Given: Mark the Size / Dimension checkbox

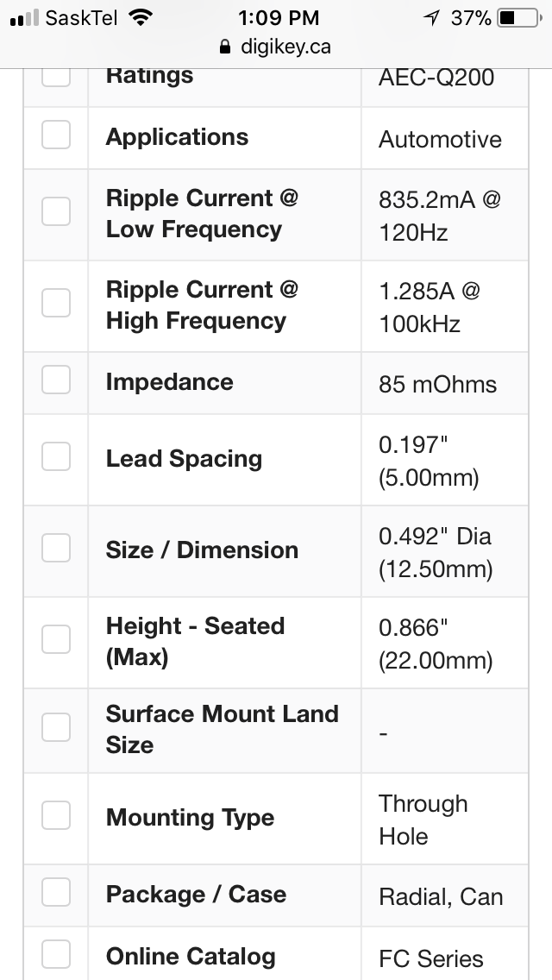Looking at the screenshot, I should (x=56, y=548).
